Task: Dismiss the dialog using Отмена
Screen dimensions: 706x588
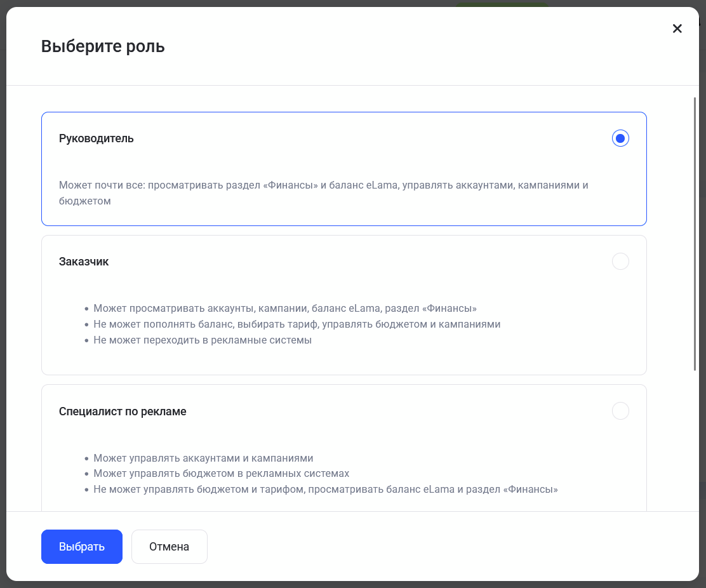Action: [169, 546]
